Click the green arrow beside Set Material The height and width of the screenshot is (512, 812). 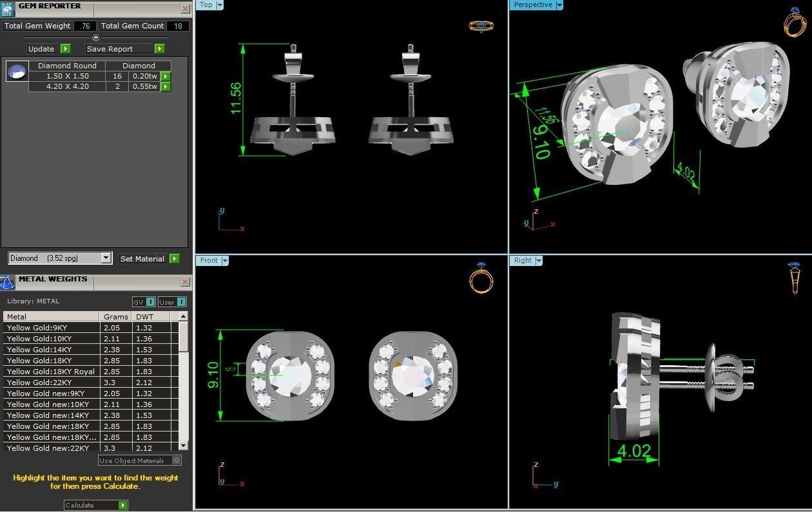click(174, 258)
